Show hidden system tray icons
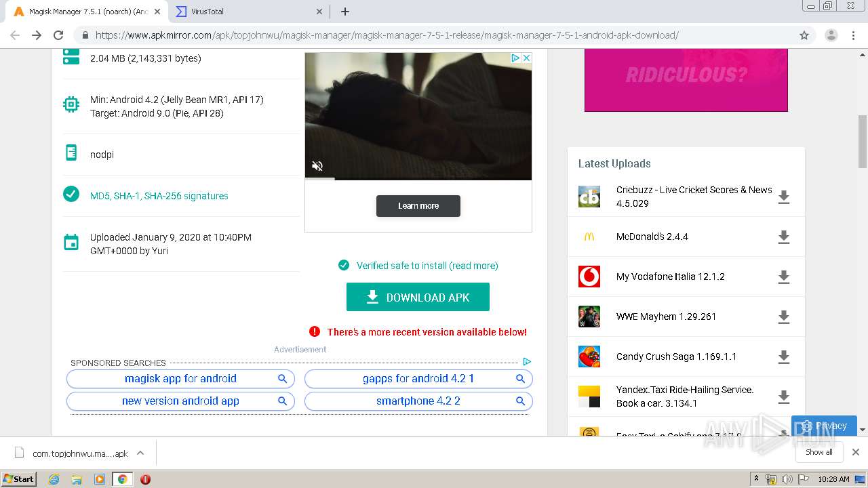This screenshot has width=868, height=488. tap(757, 479)
